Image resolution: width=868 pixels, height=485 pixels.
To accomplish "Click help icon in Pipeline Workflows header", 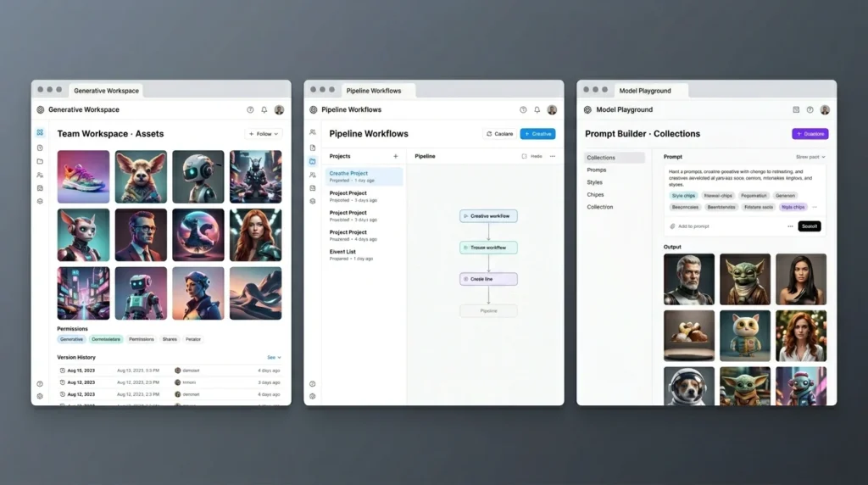I will 523,109.
